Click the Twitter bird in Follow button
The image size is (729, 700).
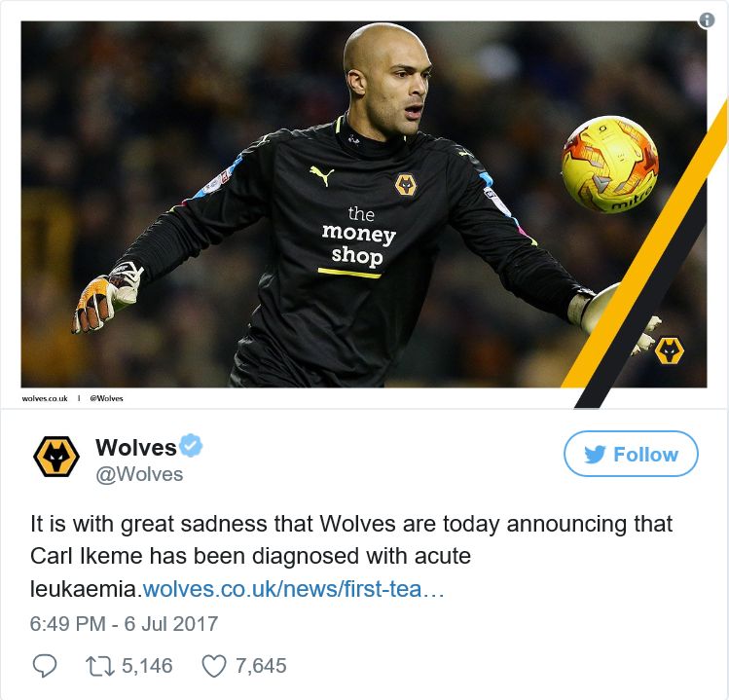point(595,454)
